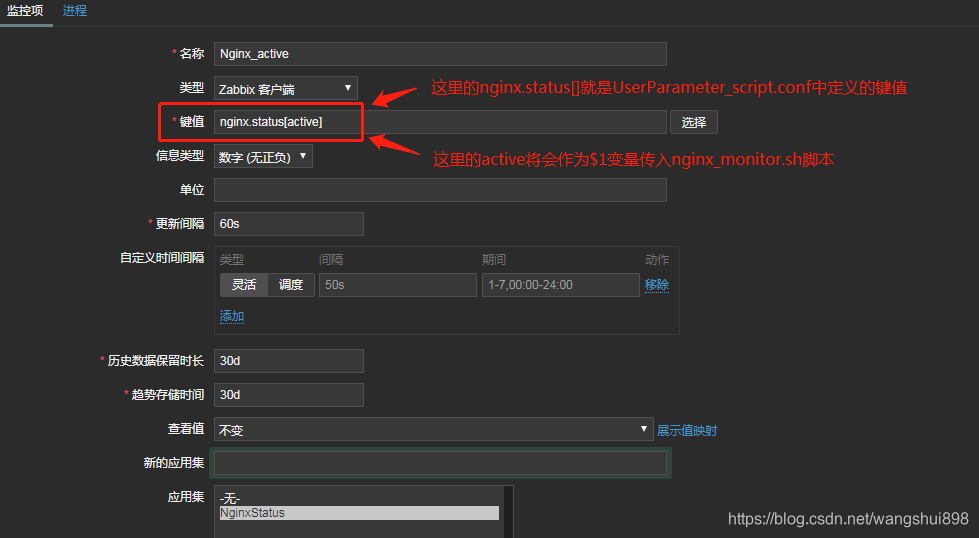Edit the 历史数据保留时长 field 30d

click(288, 361)
